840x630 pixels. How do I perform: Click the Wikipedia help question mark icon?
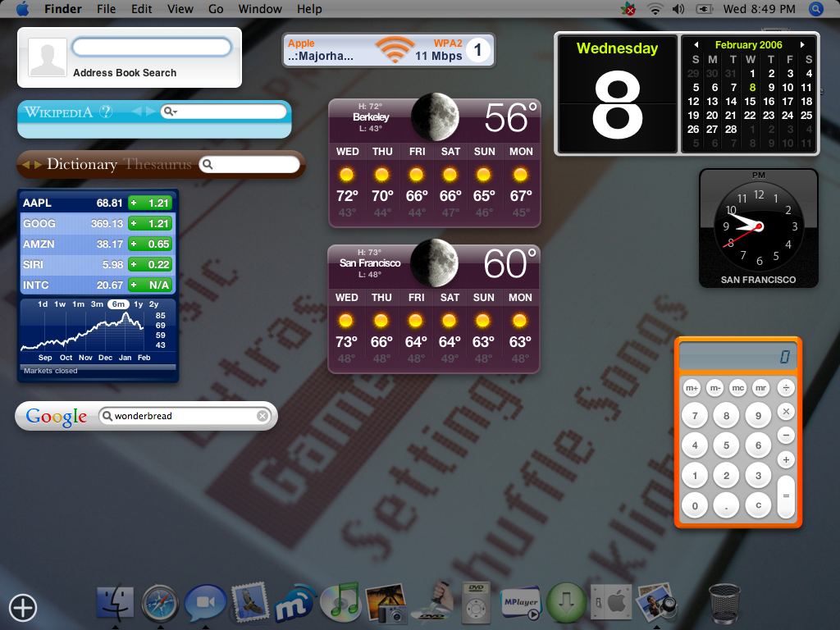pyautogui.click(x=106, y=112)
